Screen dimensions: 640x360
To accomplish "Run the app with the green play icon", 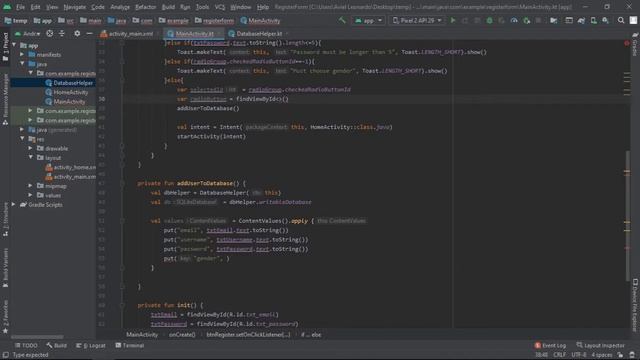I will (453, 20).
